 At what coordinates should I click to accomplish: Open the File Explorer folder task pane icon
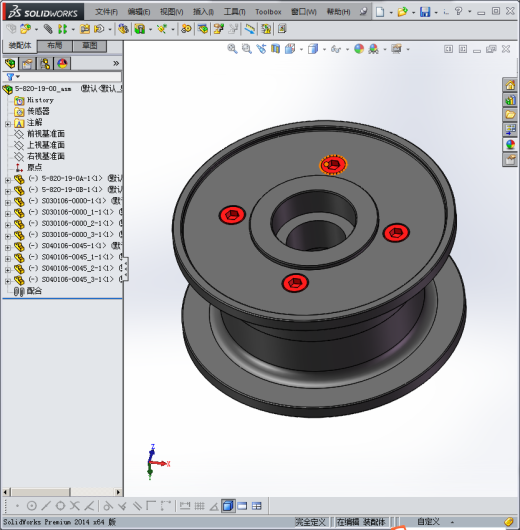(x=510, y=114)
